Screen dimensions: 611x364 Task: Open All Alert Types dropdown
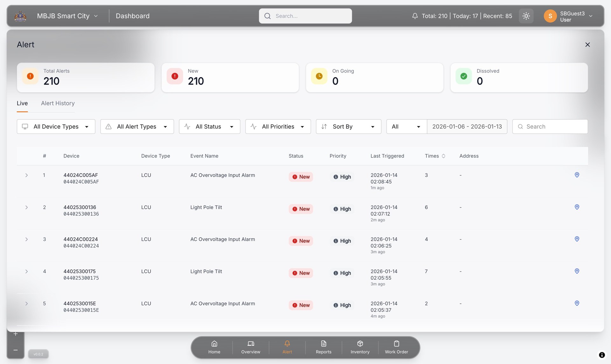(x=137, y=127)
